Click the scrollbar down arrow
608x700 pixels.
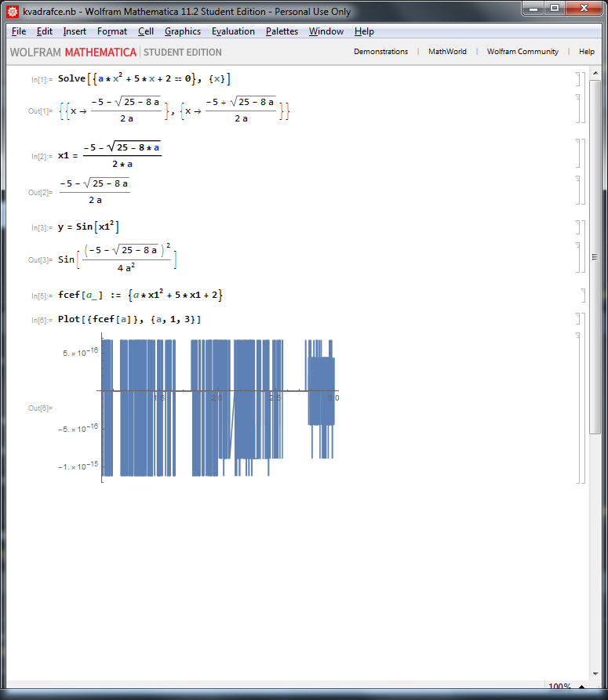(x=595, y=674)
